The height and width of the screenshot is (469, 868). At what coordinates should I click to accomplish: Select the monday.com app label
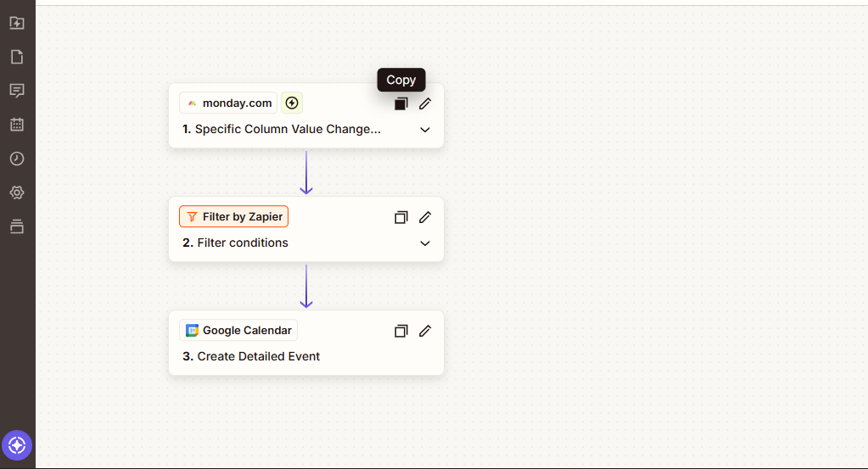click(229, 103)
